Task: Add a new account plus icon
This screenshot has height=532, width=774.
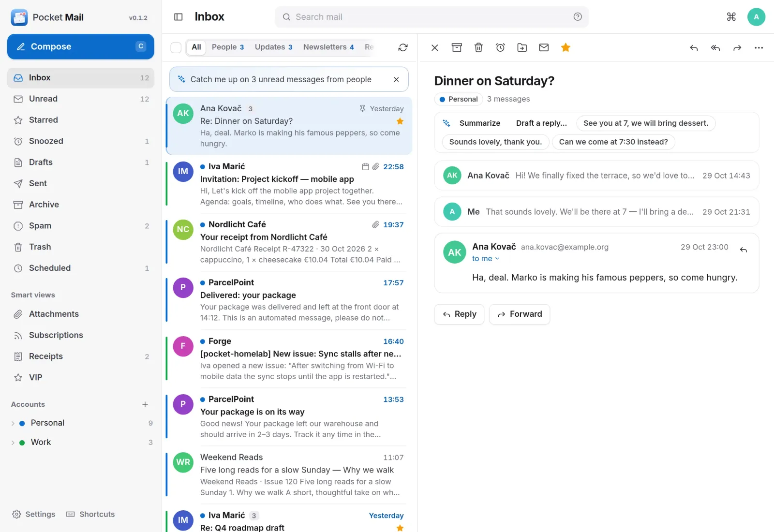Action: tap(145, 404)
